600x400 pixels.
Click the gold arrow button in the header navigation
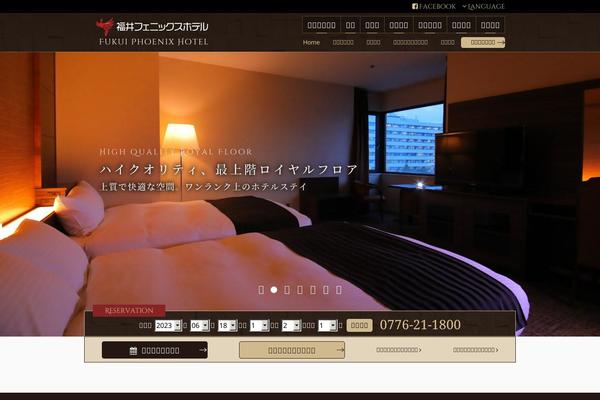[x=483, y=42]
